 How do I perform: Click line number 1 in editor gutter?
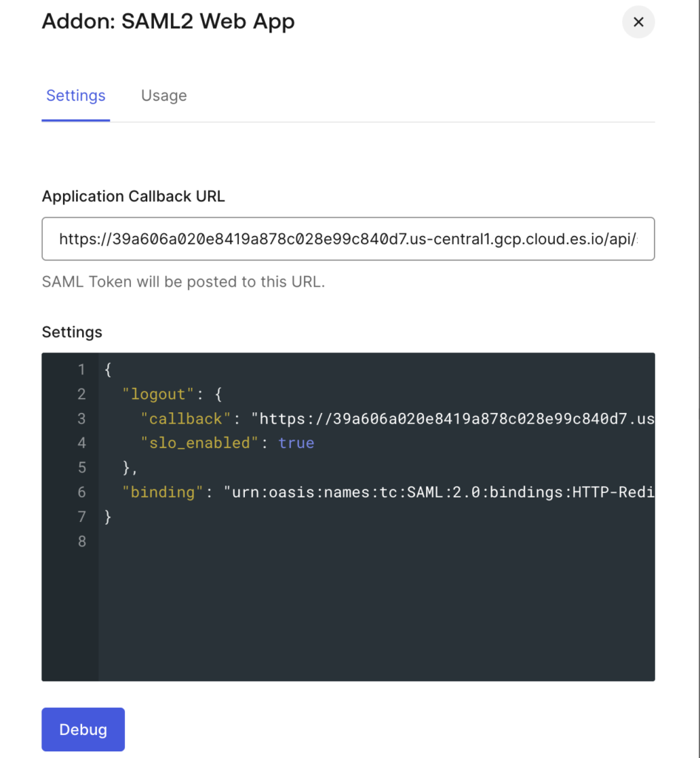(81, 369)
